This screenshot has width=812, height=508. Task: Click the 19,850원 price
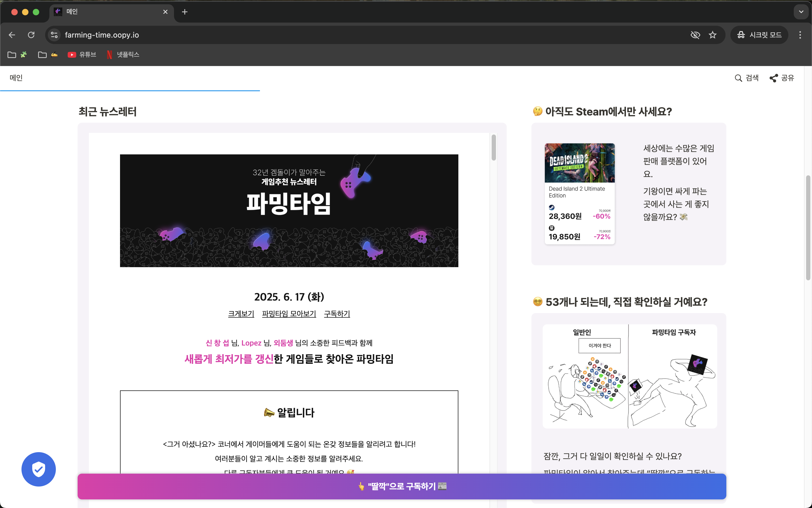pos(564,237)
